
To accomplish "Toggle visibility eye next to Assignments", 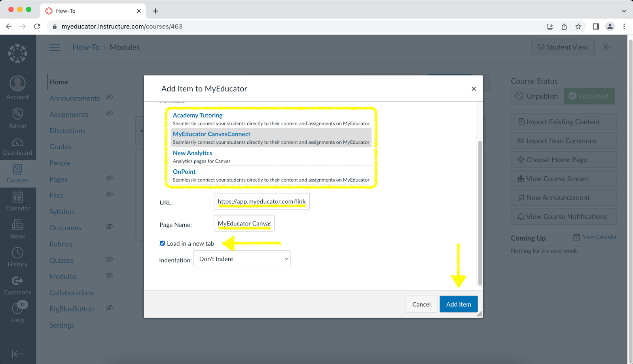I will point(110,114).
